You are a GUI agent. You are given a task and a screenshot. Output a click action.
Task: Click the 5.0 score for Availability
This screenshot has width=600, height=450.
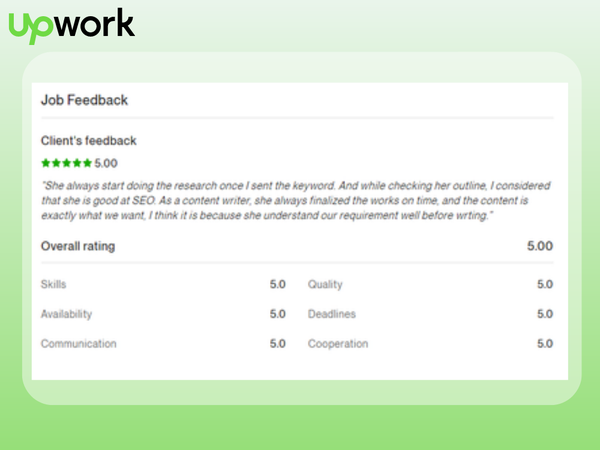278,314
